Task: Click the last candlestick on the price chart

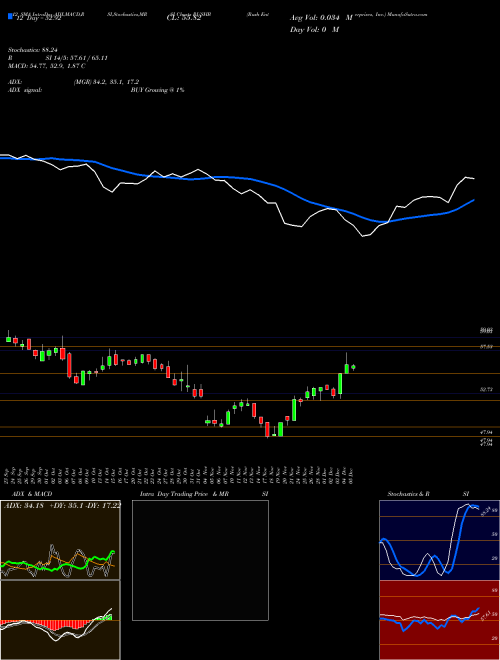Action: coord(353,367)
